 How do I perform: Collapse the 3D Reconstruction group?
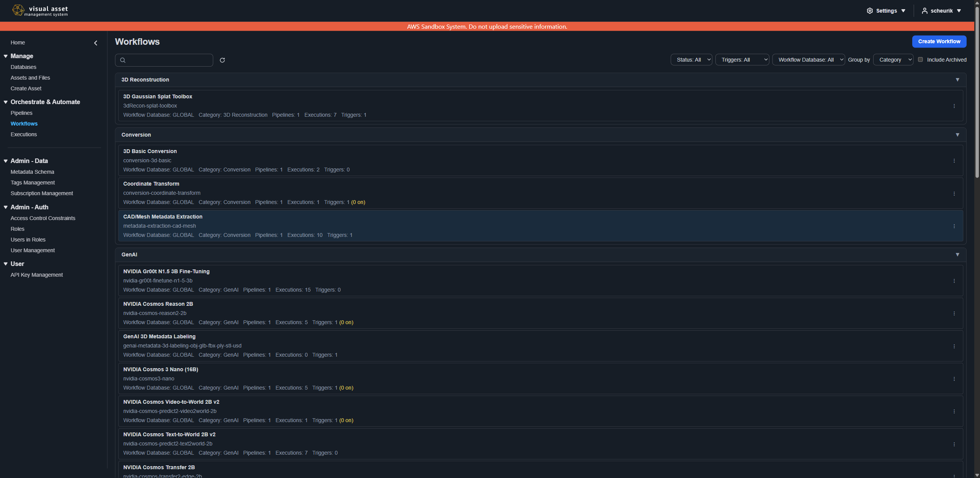tap(957, 80)
